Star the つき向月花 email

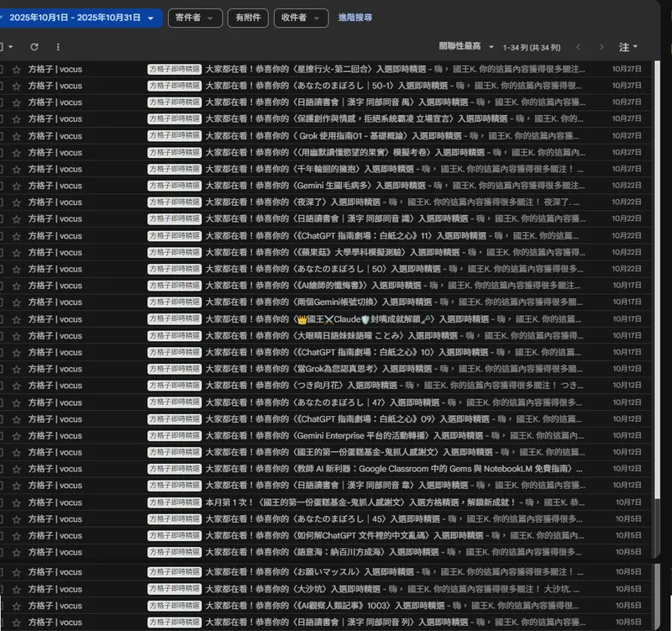tap(16, 386)
